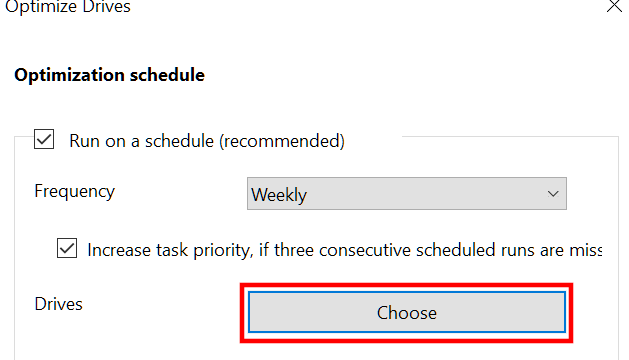Click the 'Run on a schedule (recommended)' label text
This screenshot has width=629, height=360.
207,141
